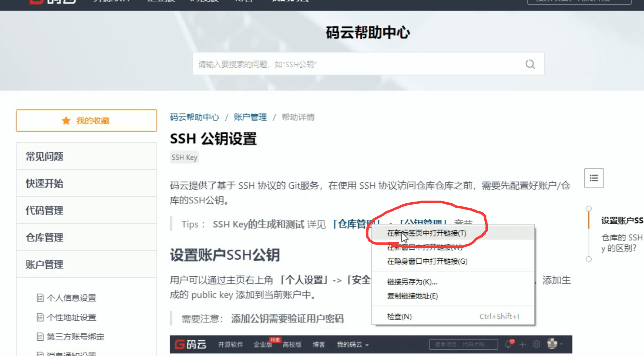This screenshot has height=356, width=644.
Task: Click the notification bell in embedded screenshot
Action: 508,344
